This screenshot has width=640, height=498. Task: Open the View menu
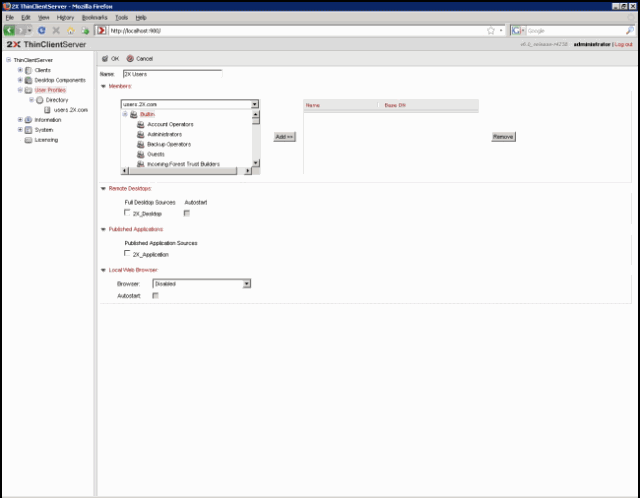(44, 18)
